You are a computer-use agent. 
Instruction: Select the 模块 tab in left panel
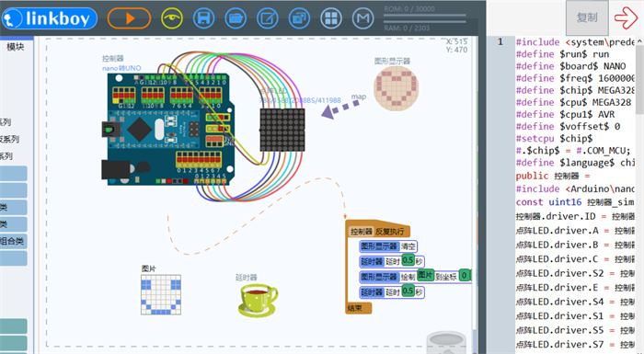[x=16, y=47]
